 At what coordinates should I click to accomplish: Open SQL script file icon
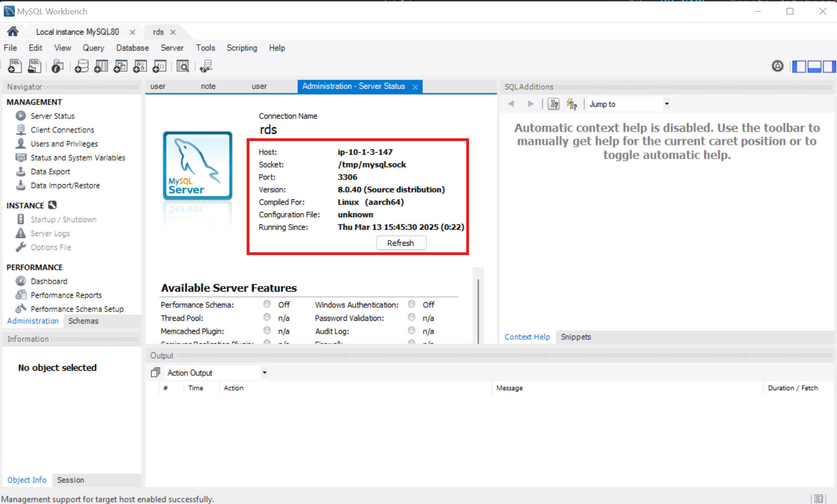click(x=34, y=66)
